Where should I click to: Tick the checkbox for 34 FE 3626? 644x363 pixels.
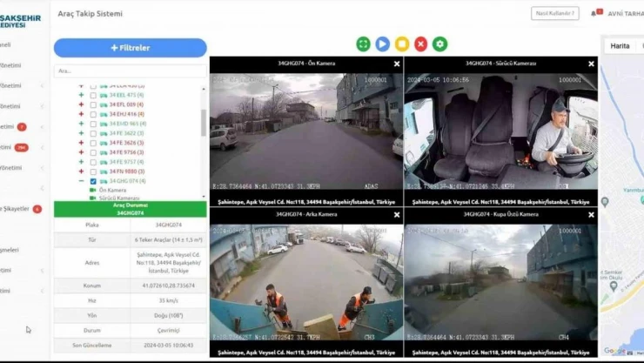point(93,143)
